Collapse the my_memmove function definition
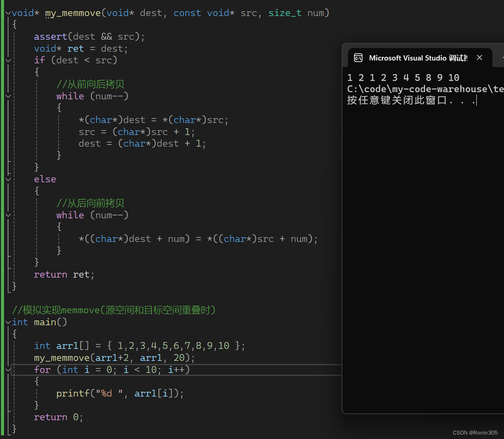This screenshot has height=439, width=504. pyautogui.click(x=8, y=13)
